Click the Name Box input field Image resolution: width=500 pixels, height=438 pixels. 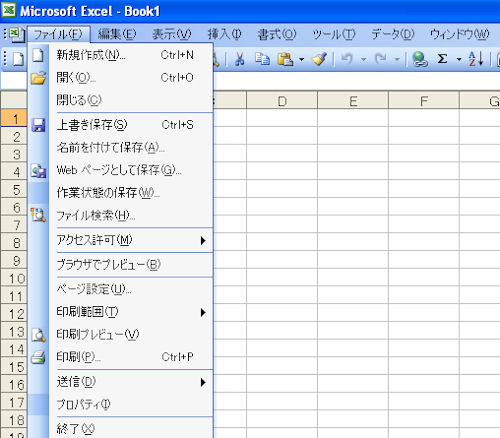[14, 81]
